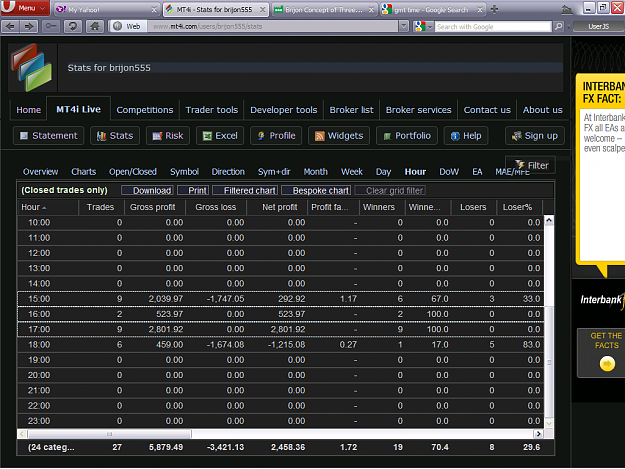Go to the browser home icon
Viewport: 625px width, 469px height.
click(94, 26)
